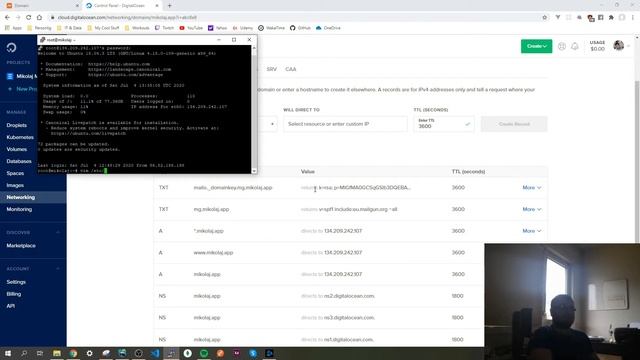
Task: Click the browser home icon
Action: click(39, 18)
